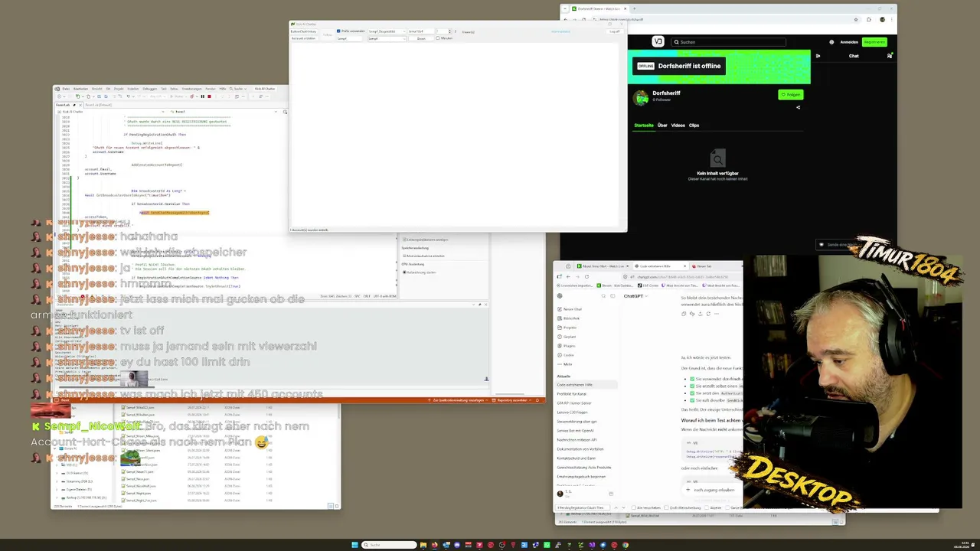The height and width of the screenshot is (551, 980).
Task: Open Plugins in ChatGPT sidebar
Action: point(565,346)
